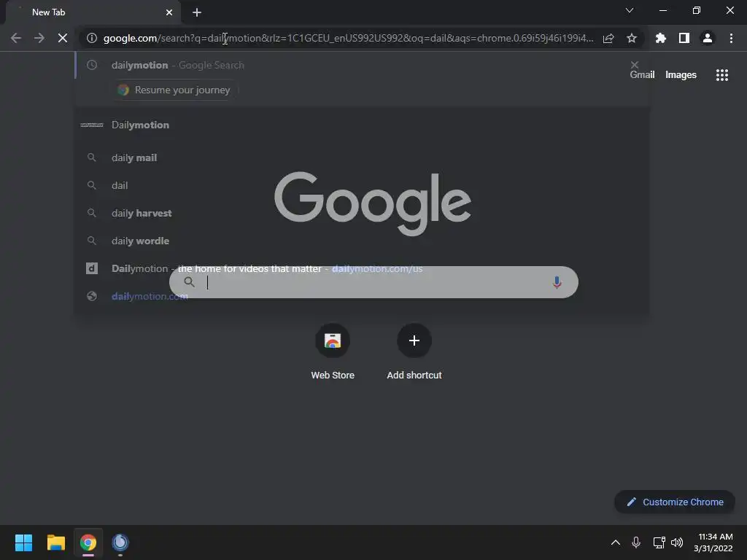
Task: Open the blue circular taskbar app
Action: (x=120, y=542)
